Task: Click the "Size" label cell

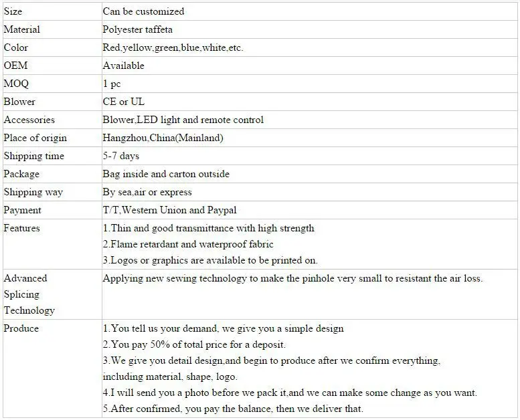Action: pyautogui.click(x=13, y=11)
